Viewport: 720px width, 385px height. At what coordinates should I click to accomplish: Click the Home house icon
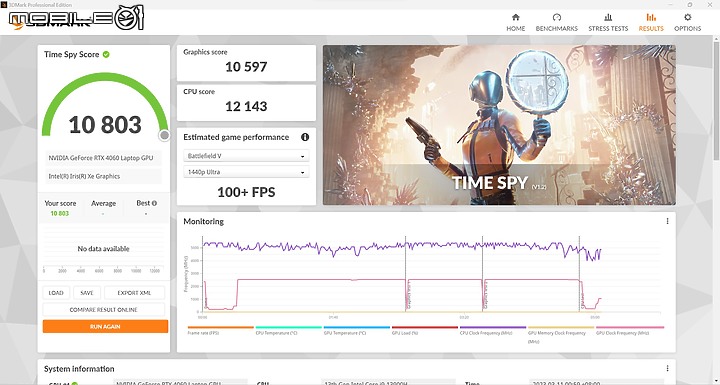click(x=516, y=17)
